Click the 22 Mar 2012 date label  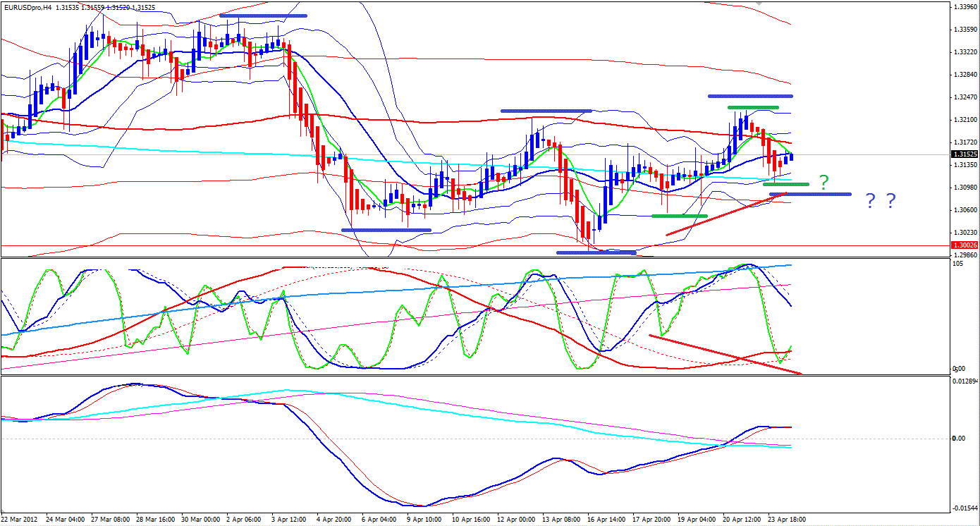pyautogui.click(x=20, y=519)
